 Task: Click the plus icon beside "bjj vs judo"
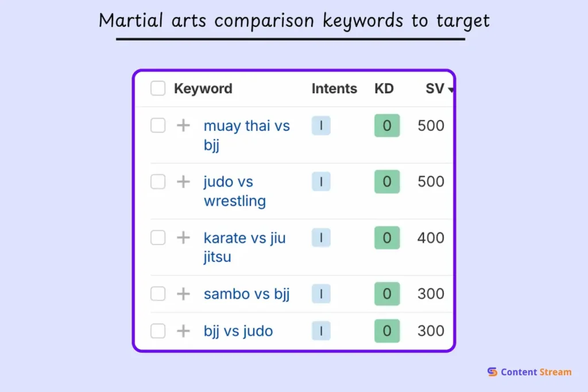click(183, 331)
